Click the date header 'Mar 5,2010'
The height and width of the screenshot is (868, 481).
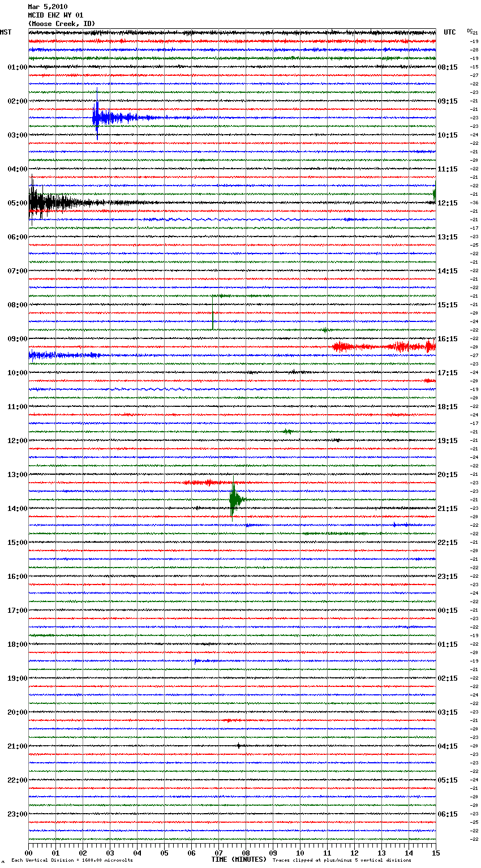48,7
